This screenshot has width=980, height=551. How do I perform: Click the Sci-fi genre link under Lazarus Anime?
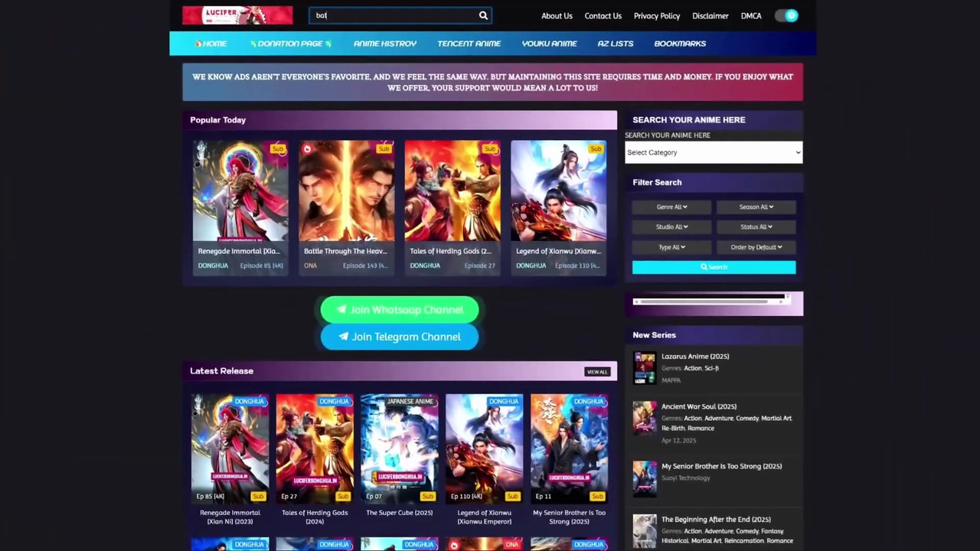tap(711, 368)
